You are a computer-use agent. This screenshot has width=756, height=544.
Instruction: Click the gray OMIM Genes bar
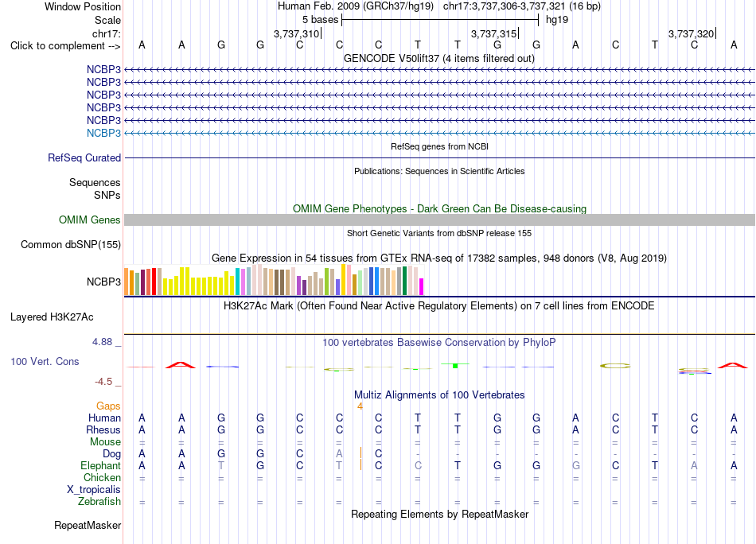tap(439, 220)
